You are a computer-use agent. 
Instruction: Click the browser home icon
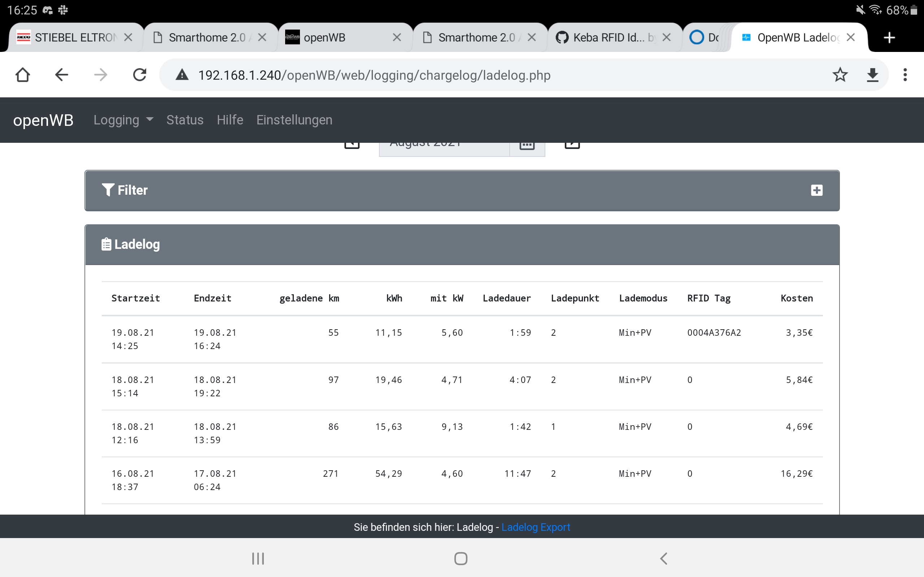tap(22, 75)
